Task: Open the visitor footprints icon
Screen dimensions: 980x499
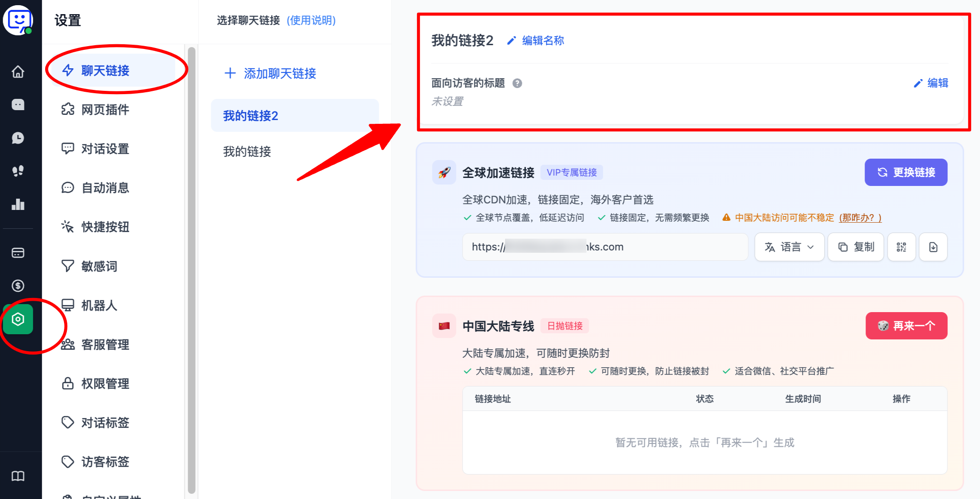Action: click(x=18, y=171)
